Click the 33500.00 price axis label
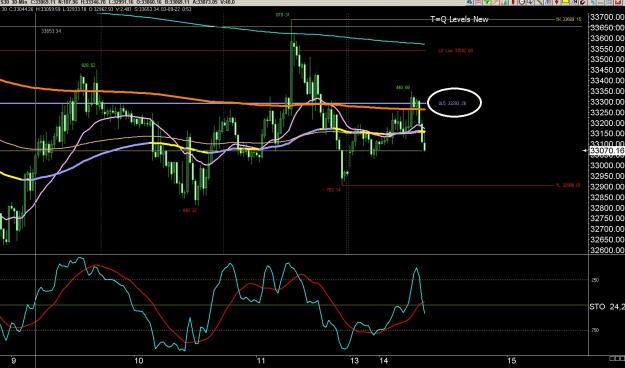This screenshot has height=368, width=625. point(607,60)
